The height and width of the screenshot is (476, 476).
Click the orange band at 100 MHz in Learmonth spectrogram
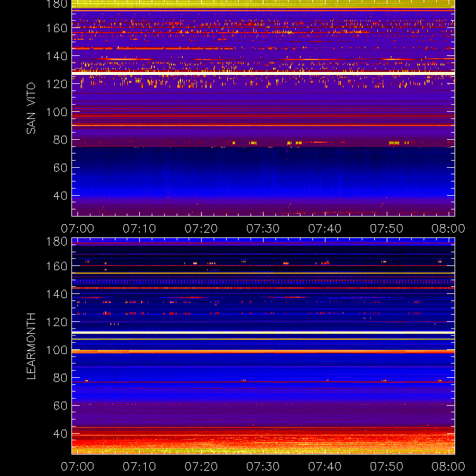pos(263,352)
